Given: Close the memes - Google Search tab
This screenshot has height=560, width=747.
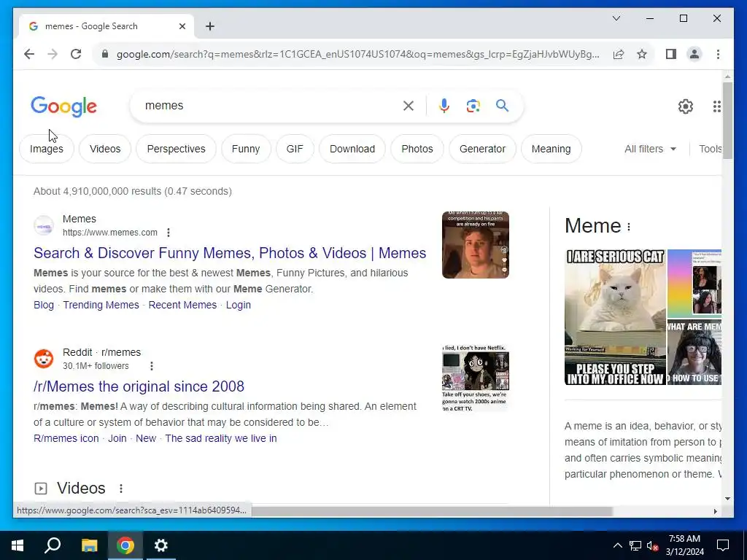Looking at the screenshot, I should click(x=182, y=26).
